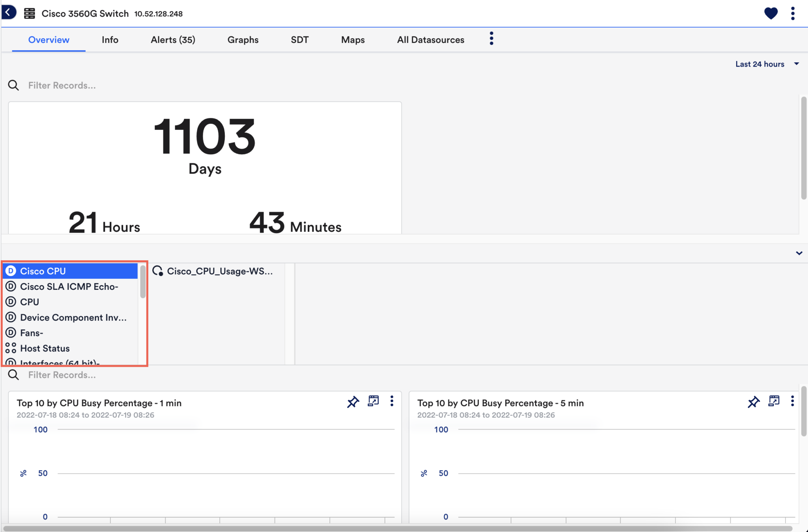The width and height of the screenshot is (808, 532).
Task: Switch to the Alerts (35) tab
Action: click(172, 39)
